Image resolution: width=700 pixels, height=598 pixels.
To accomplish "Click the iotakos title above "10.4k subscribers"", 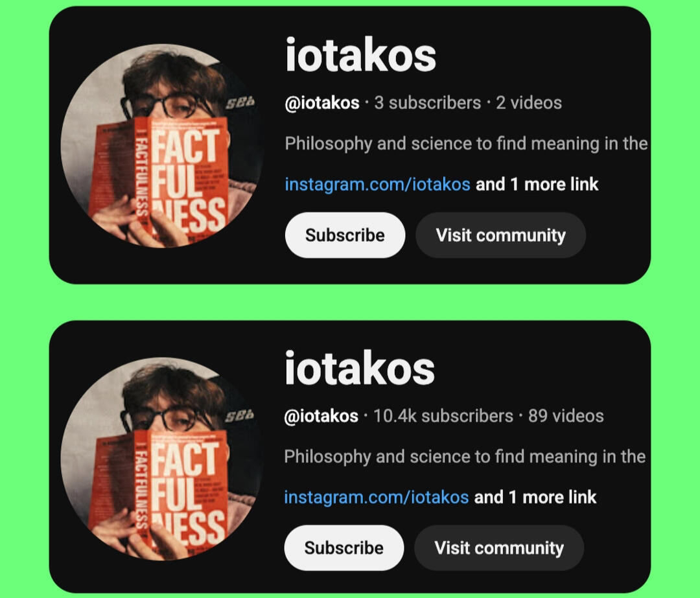I will (359, 369).
